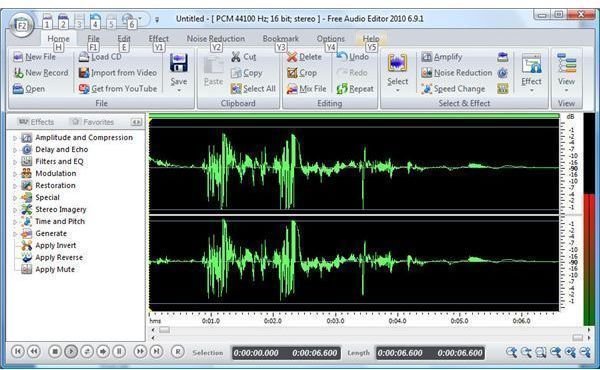This screenshot has height=370, width=600.
Task: Open the Effect button dropdown arrow
Action: pos(532,91)
